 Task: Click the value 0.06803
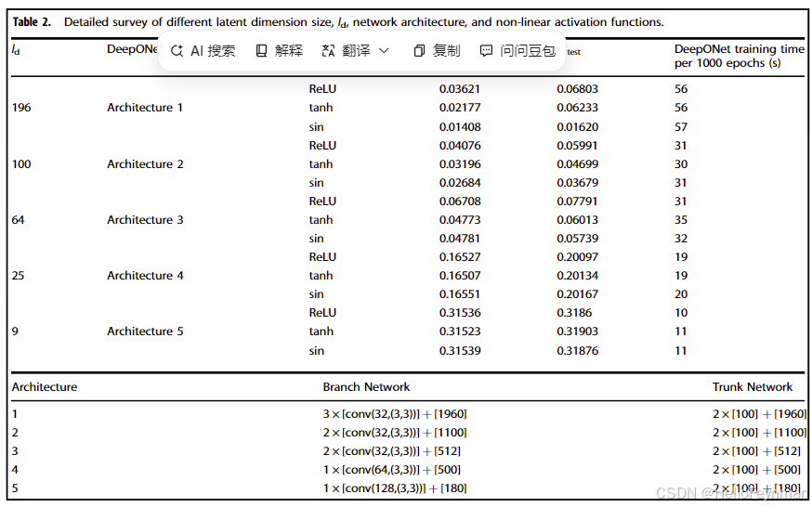577,89
